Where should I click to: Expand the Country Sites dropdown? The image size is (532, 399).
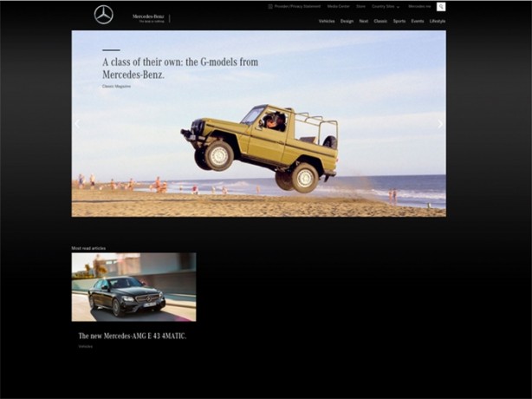386,6
